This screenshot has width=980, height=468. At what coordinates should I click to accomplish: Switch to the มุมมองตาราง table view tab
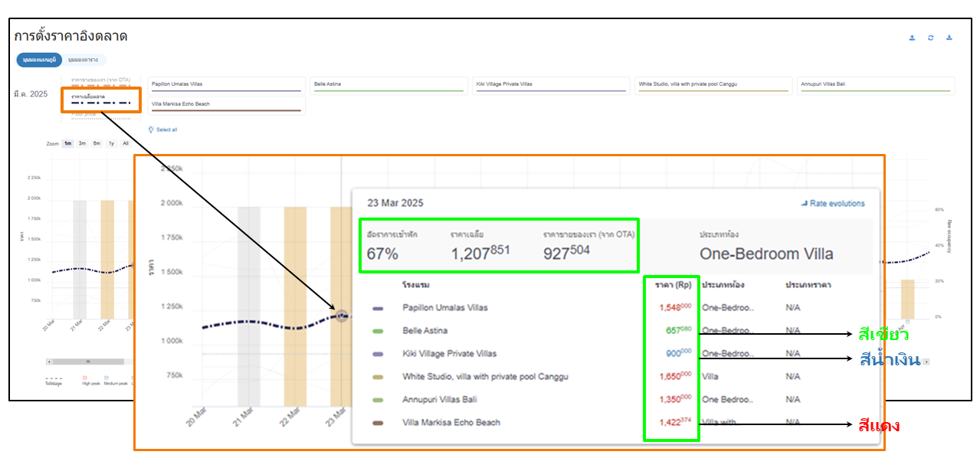tap(84, 60)
